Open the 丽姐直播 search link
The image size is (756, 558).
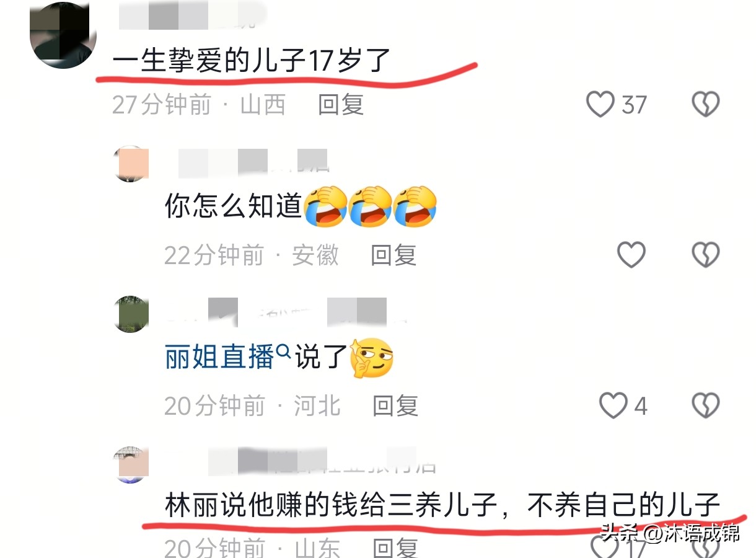click(219, 358)
